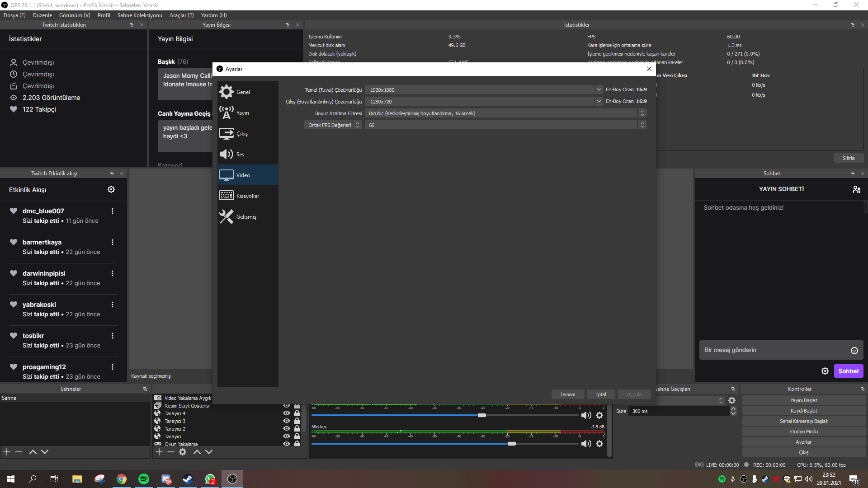Confirm settings with Tamam button
The width and height of the screenshot is (868, 488).
click(x=568, y=394)
